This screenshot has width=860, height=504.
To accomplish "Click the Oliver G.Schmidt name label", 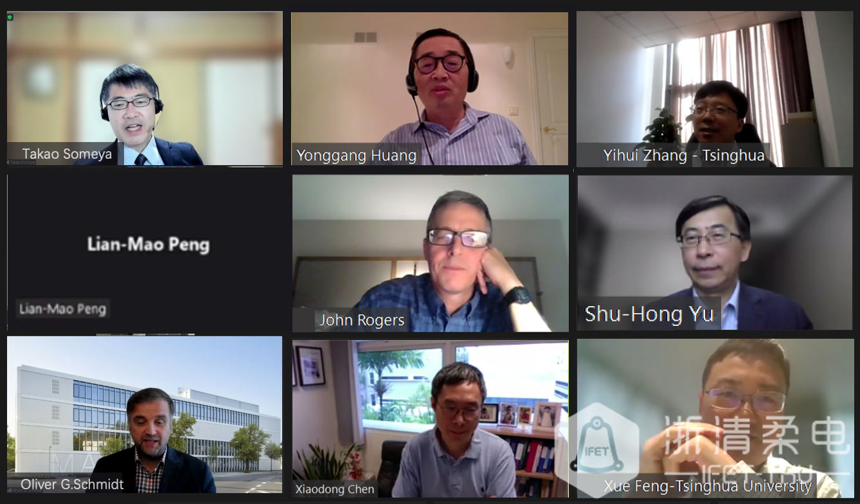I will pos(73,483).
